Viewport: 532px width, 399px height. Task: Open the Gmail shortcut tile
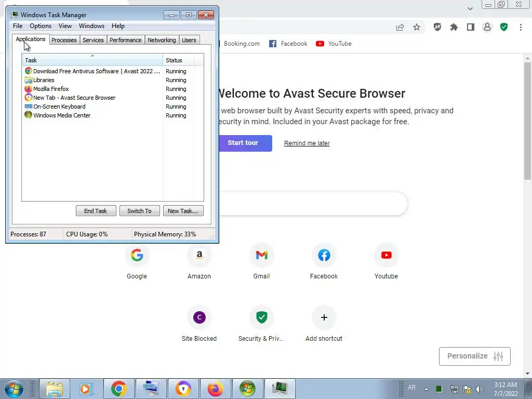click(x=262, y=262)
